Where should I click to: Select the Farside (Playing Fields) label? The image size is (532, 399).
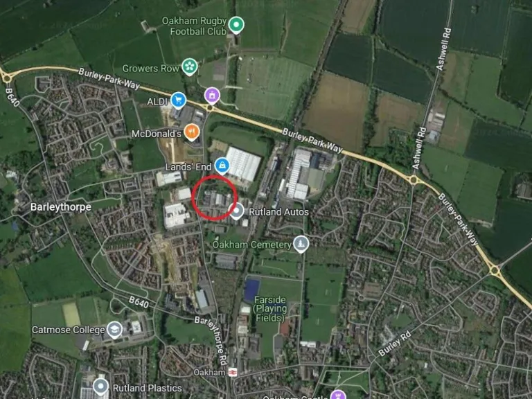(270, 309)
